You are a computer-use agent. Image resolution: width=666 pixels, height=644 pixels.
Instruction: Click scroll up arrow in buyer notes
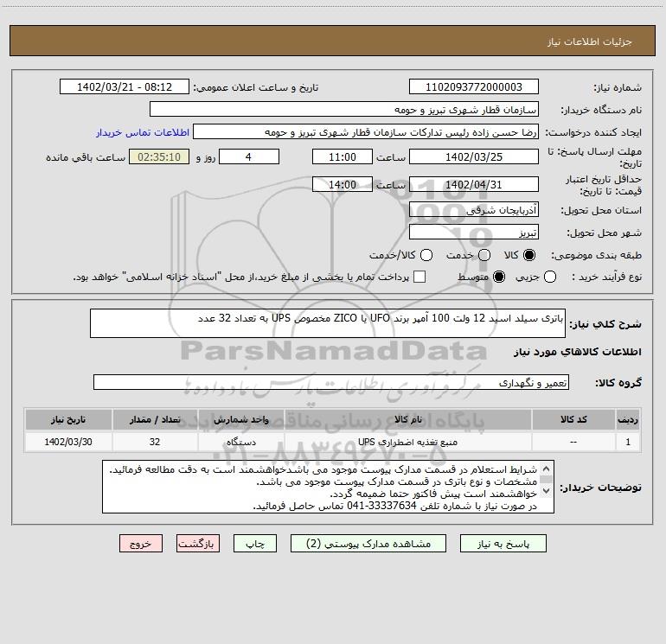(x=547, y=469)
